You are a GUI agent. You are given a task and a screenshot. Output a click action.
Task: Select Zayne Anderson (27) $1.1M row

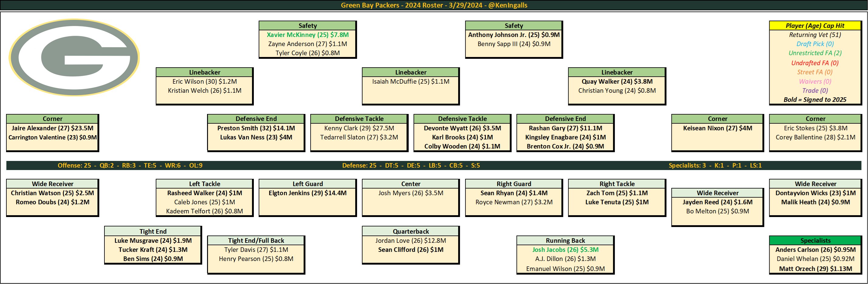coord(308,44)
